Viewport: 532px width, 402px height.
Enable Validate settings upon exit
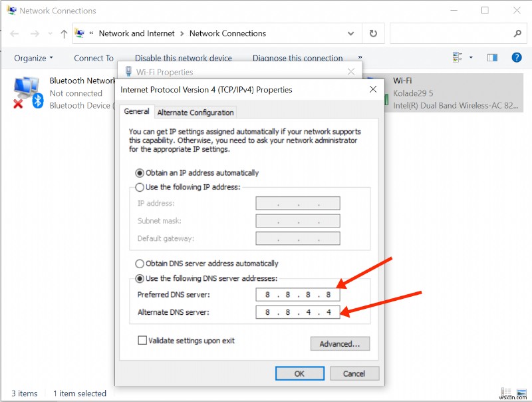(142, 340)
